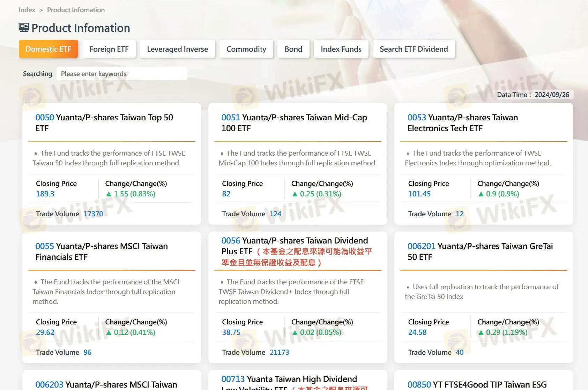Click the Search ETF Dividend tab
Screen dimensions: 588x390
[414, 49]
